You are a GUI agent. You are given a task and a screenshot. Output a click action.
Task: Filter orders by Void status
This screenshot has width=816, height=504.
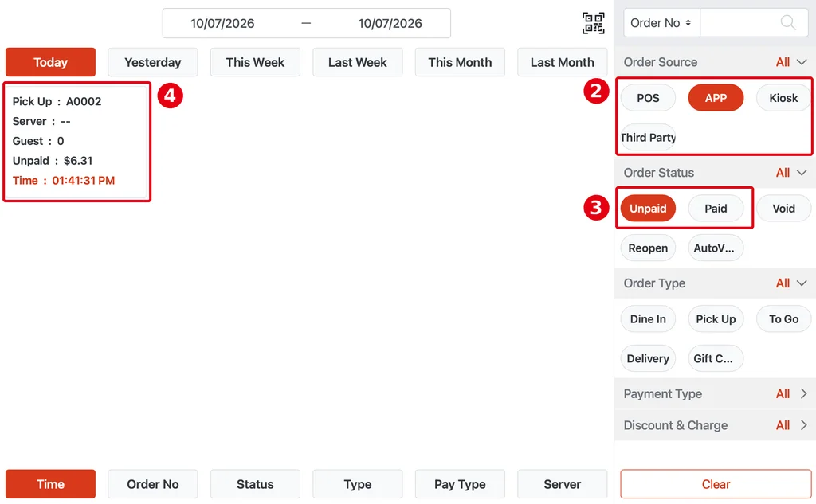click(783, 209)
